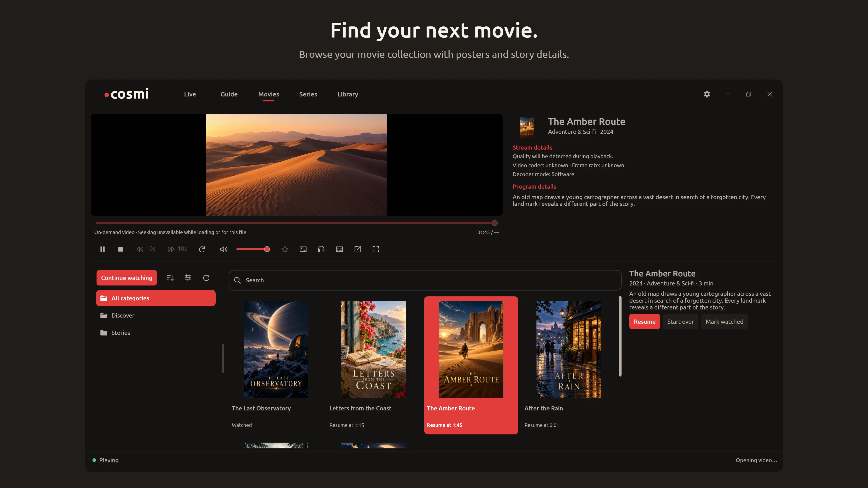
Task: Select The Last Observatory poster
Action: tap(276, 349)
